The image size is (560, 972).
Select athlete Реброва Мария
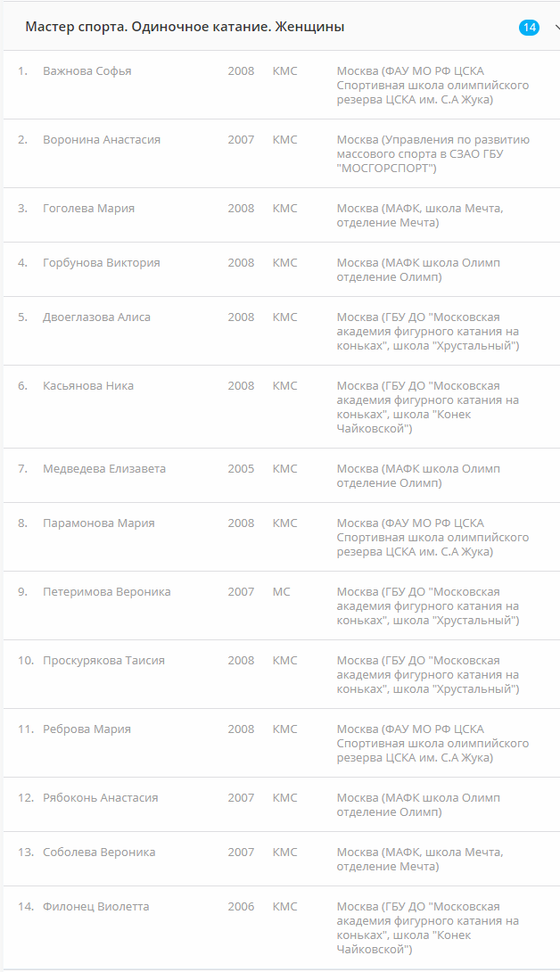pos(86,729)
